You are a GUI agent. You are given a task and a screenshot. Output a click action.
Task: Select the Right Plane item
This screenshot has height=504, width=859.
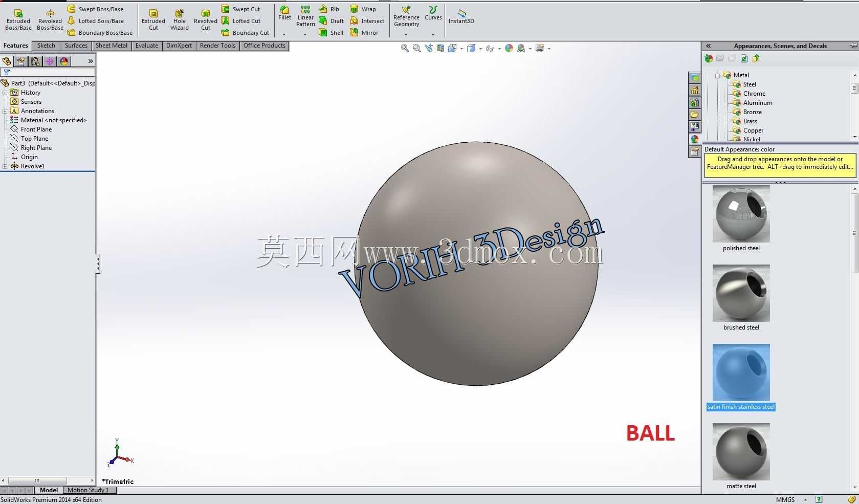(31, 148)
